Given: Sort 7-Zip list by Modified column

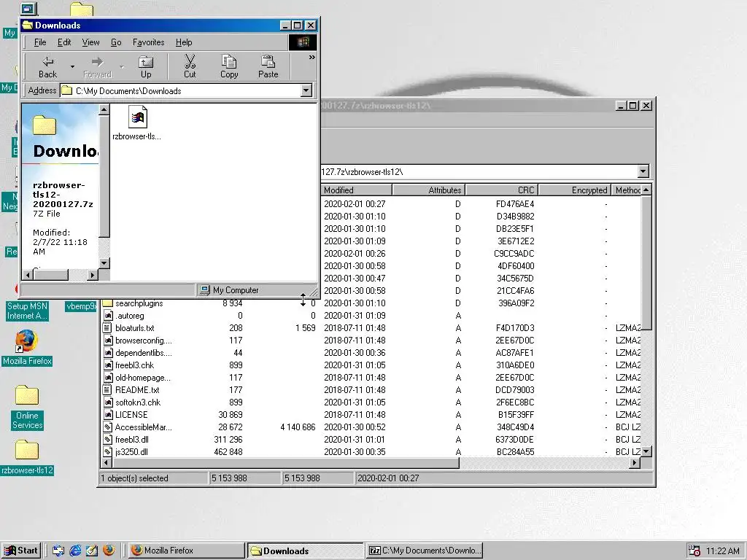Looking at the screenshot, I should click(356, 190).
